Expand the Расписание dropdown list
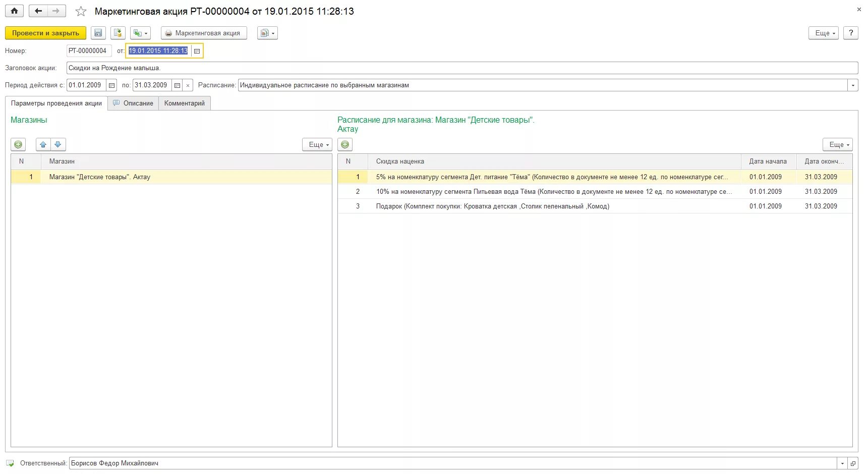The width and height of the screenshot is (868, 474). (853, 85)
